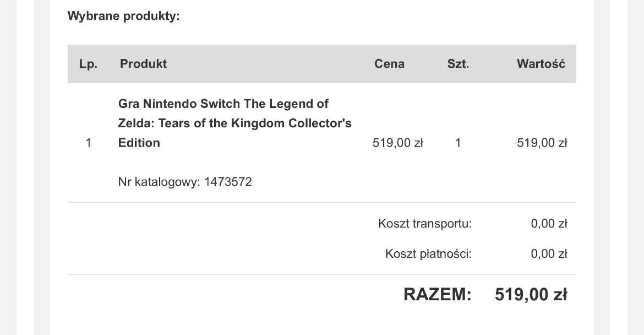Click the total amount 519,00 zł

point(531,294)
